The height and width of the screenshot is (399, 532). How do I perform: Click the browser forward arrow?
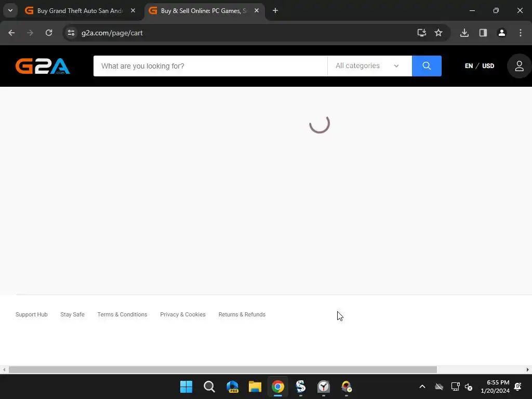pos(30,33)
